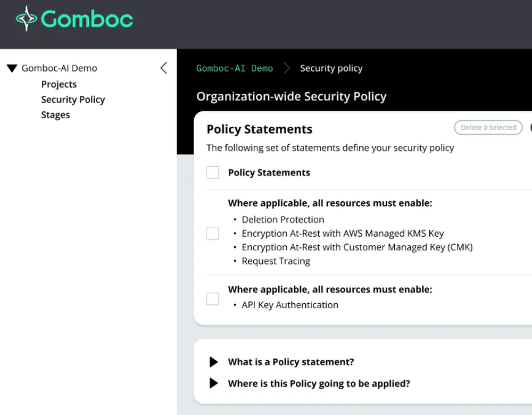Click the Deletion Protection item
The width and height of the screenshot is (532, 415).
283,220
